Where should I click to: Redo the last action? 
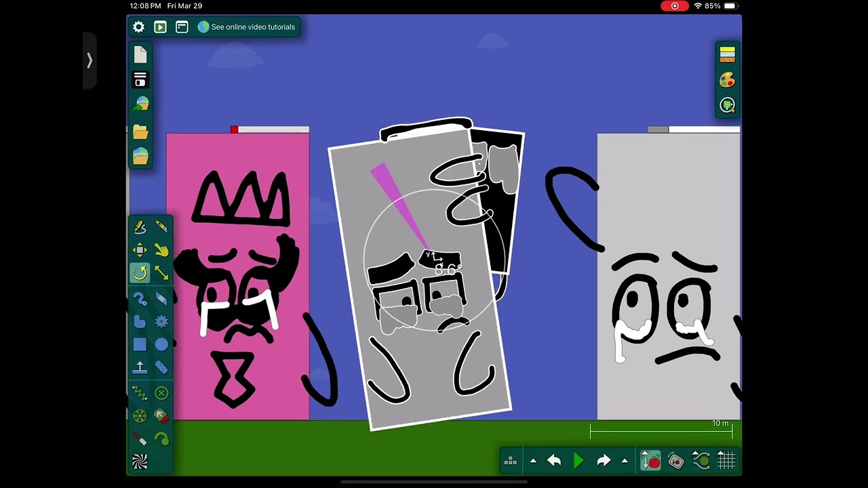click(604, 462)
